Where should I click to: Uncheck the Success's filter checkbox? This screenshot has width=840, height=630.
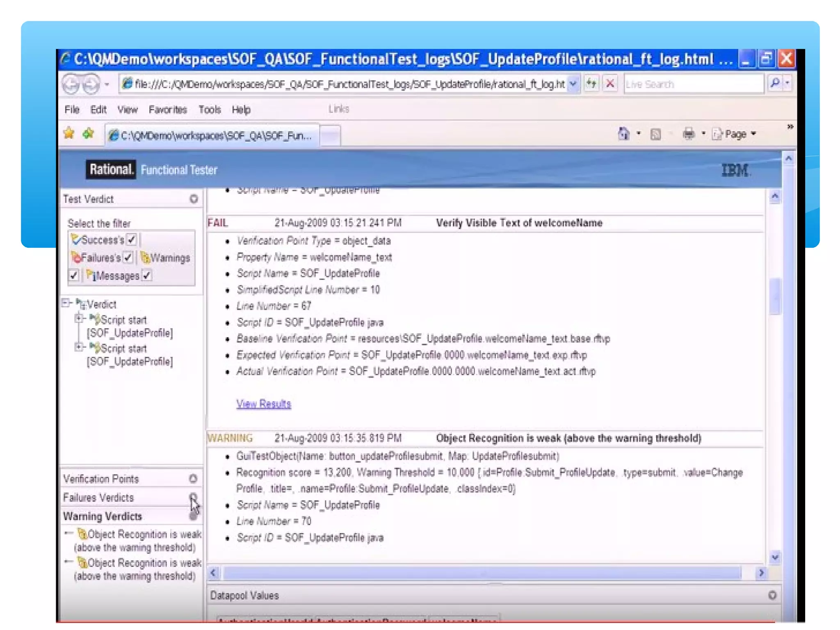point(132,240)
